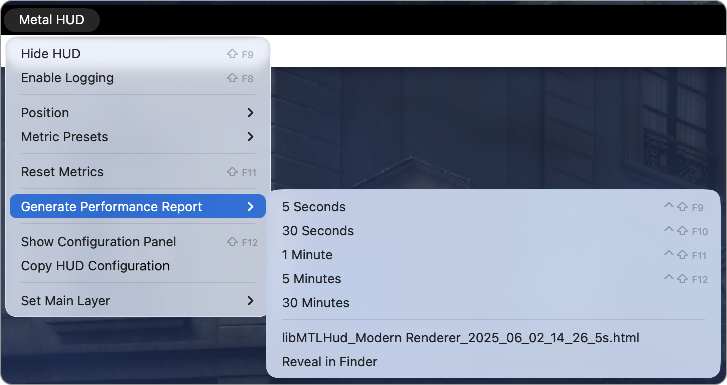Image resolution: width=727 pixels, height=385 pixels.
Task: Expand the Position submenu
Action: (x=138, y=113)
